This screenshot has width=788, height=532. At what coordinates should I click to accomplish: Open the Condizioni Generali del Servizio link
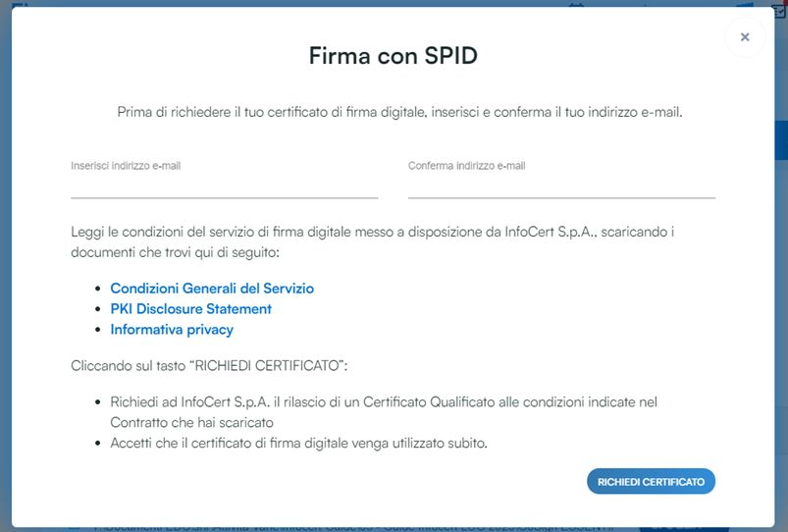[212, 289]
